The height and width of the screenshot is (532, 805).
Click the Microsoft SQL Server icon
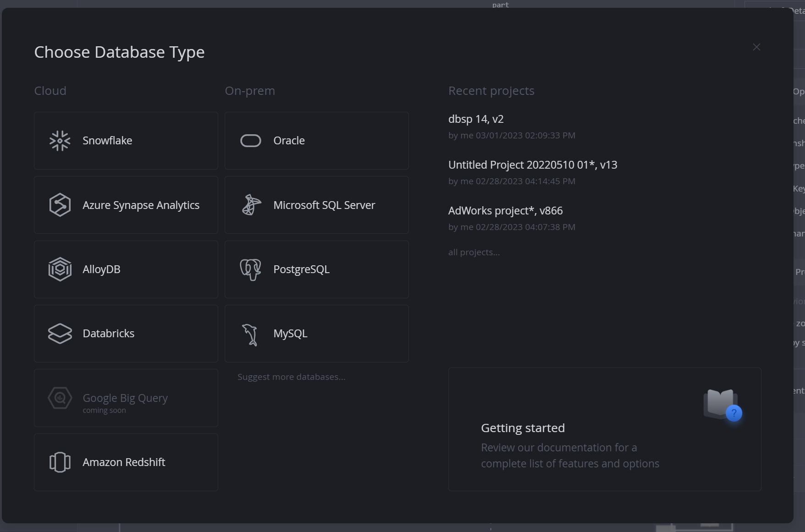pos(251,205)
